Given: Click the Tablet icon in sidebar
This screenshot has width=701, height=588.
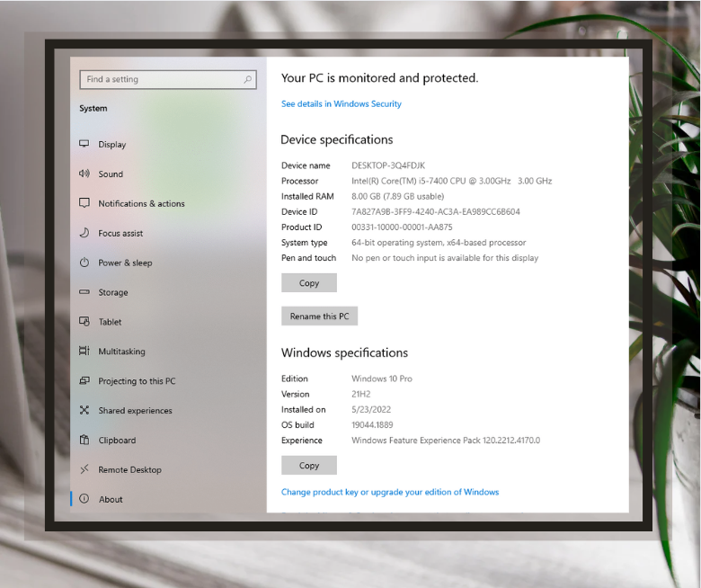Looking at the screenshot, I should pos(84,322).
